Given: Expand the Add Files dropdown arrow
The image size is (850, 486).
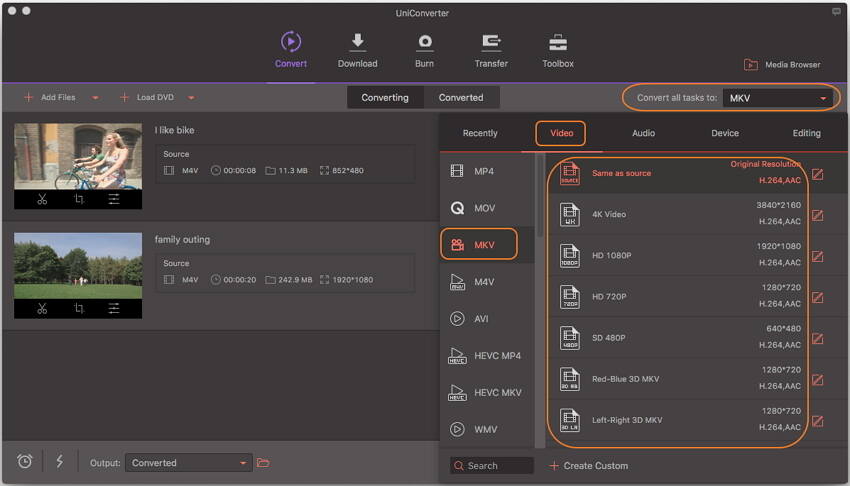Looking at the screenshot, I should pyautogui.click(x=95, y=98).
